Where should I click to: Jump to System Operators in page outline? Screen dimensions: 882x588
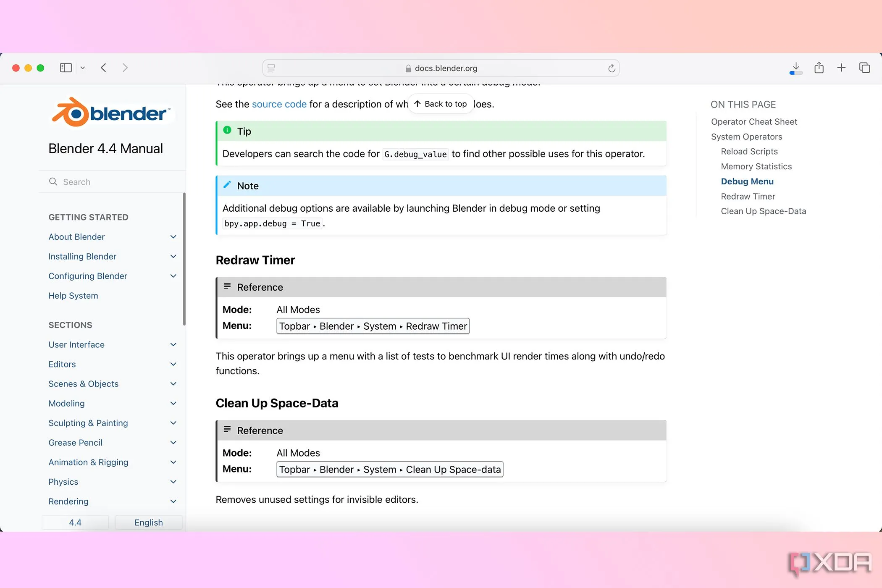click(x=746, y=137)
